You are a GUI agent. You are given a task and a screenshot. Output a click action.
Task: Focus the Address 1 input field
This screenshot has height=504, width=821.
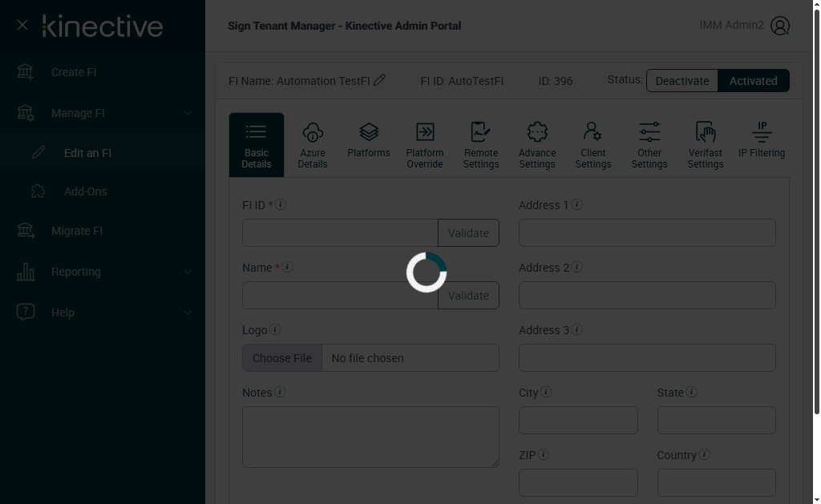click(647, 233)
